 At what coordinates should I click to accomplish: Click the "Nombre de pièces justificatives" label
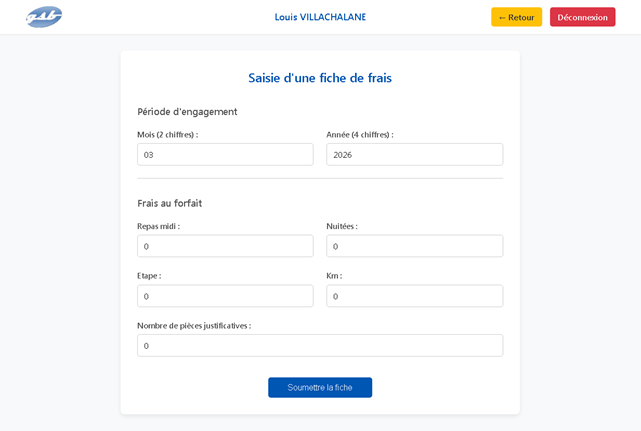tap(194, 326)
